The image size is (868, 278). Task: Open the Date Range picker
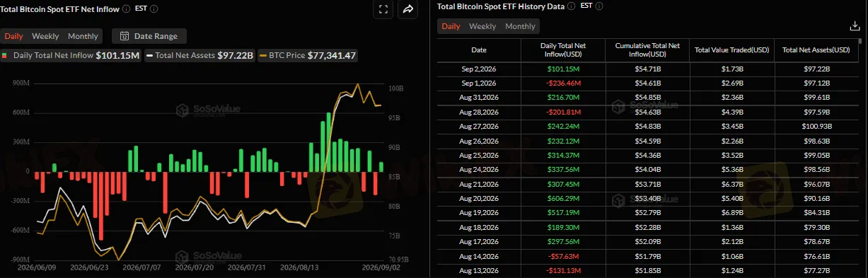[149, 36]
